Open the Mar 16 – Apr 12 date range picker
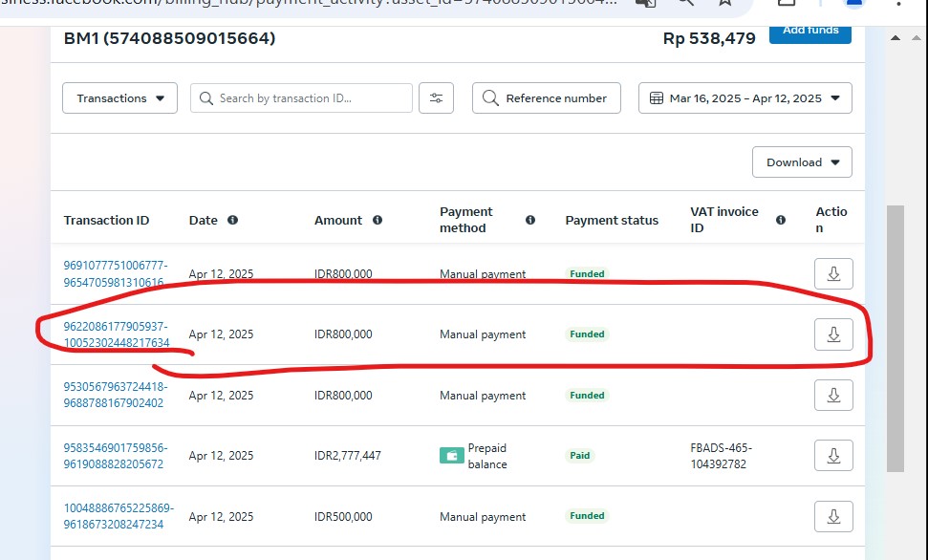Image resolution: width=928 pixels, height=560 pixels. pyautogui.click(x=745, y=98)
